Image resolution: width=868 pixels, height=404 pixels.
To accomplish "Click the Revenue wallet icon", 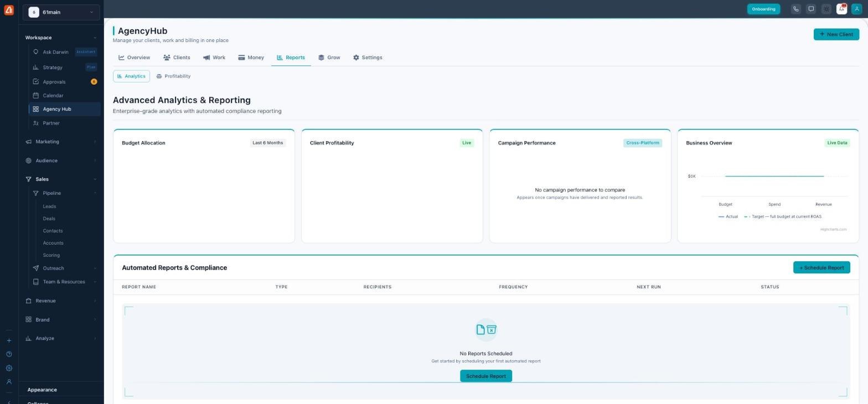I will point(29,301).
